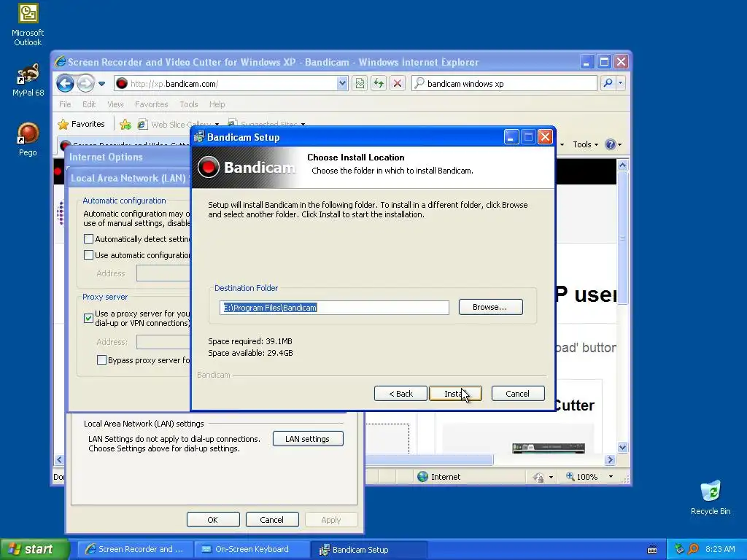Viewport: 747px width, 560px height.
Task: Click tray orange search icon
Action: pos(694,549)
